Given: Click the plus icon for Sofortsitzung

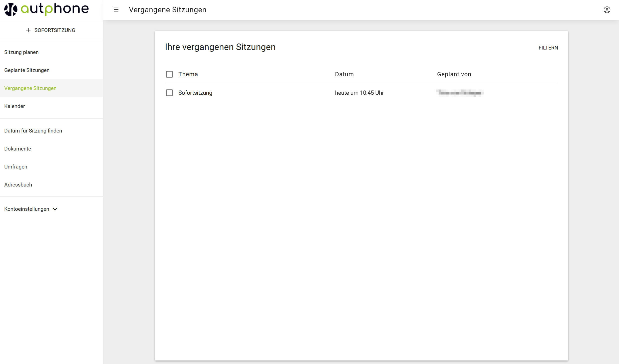Looking at the screenshot, I should click(x=28, y=30).
